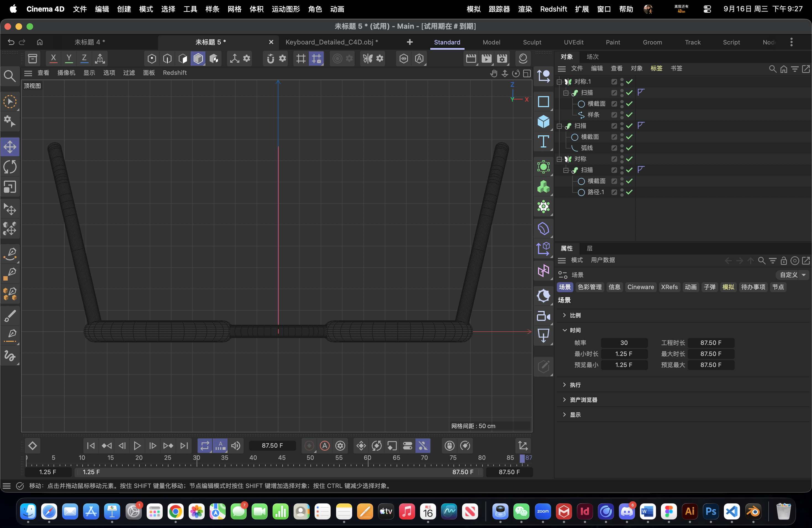812x528 pixels.
Task: Lock the Y axis
Action: pos(69,59)
